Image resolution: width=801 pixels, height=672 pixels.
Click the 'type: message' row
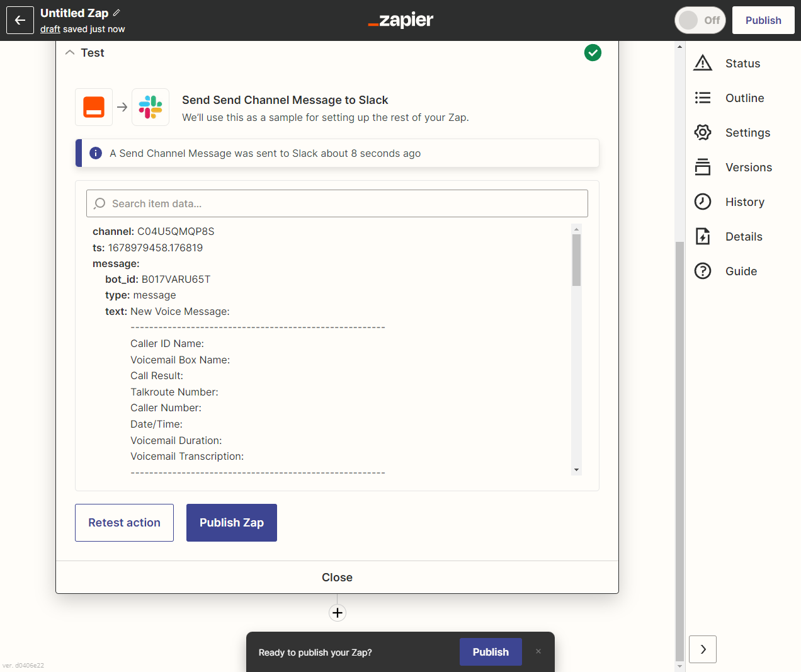pos(140,295)
